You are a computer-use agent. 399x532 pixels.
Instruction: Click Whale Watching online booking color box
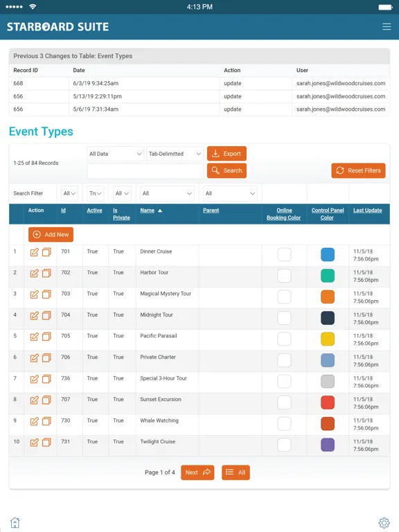284,424
